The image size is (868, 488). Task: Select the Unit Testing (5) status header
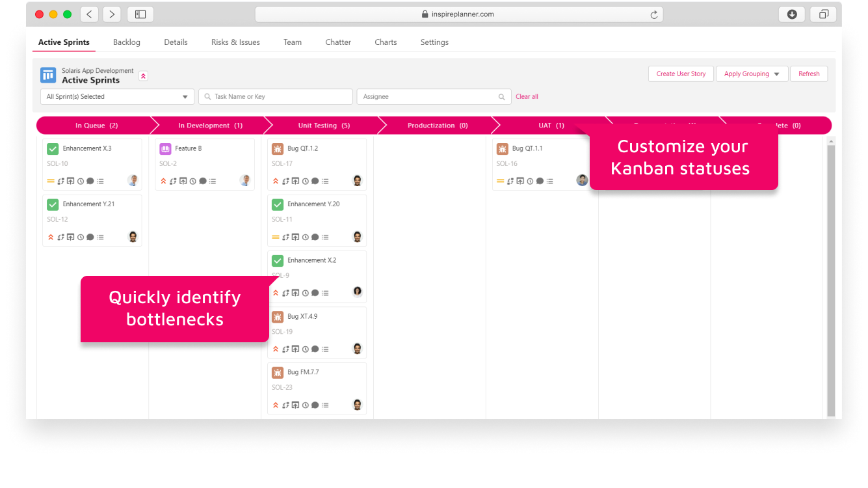tap(324, 126)
